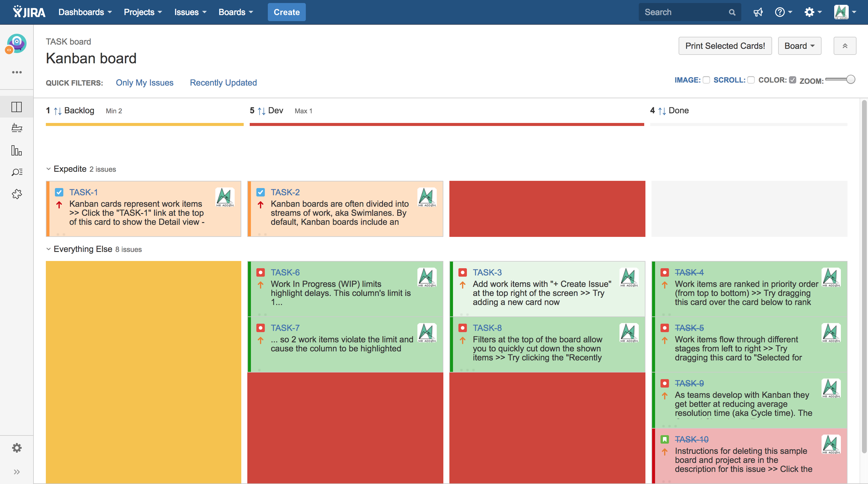Click the ZOOM slider handle
Image resolution: width=868 pixels, height=484 pixels.
click(x=851, y=80)
